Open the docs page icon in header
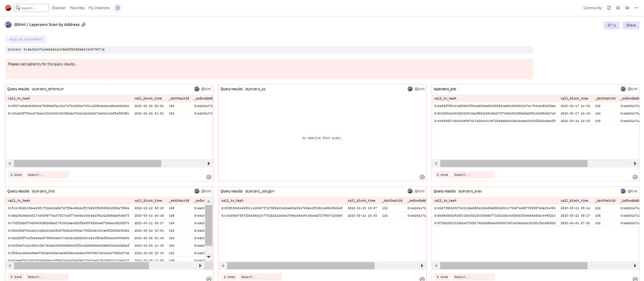 coord(609,8)
